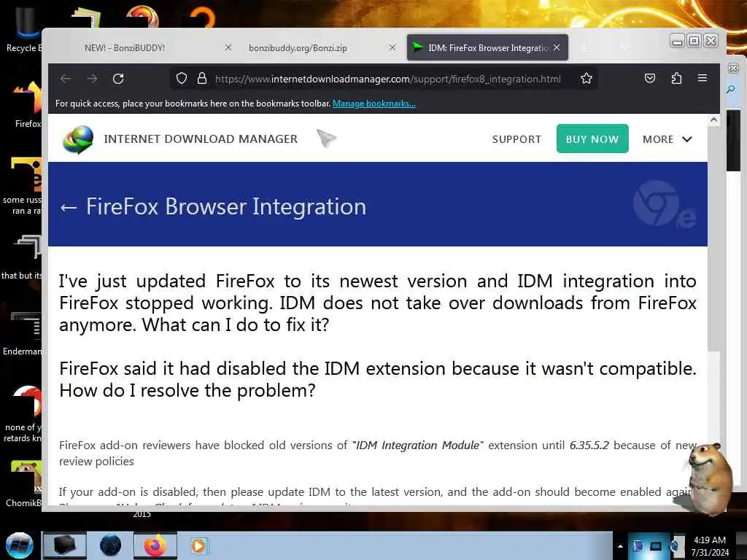Click INTERNET DOWNLOAD MANAGER title text
747x560 pixels.
tap(201, 139)
